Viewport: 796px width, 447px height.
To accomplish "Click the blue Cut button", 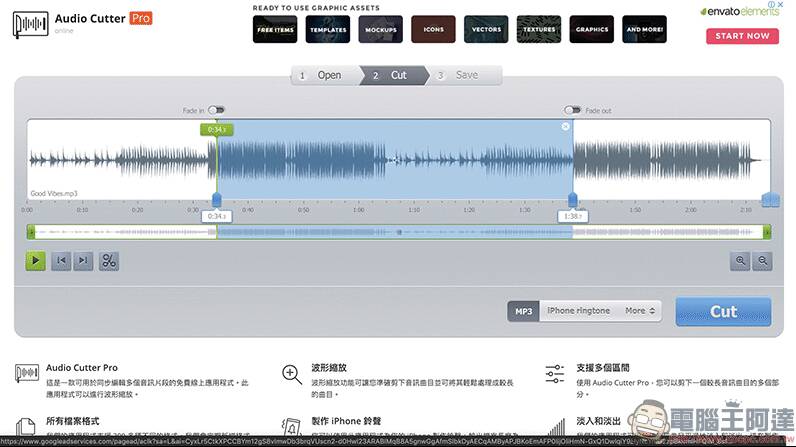I will [723, 312].
